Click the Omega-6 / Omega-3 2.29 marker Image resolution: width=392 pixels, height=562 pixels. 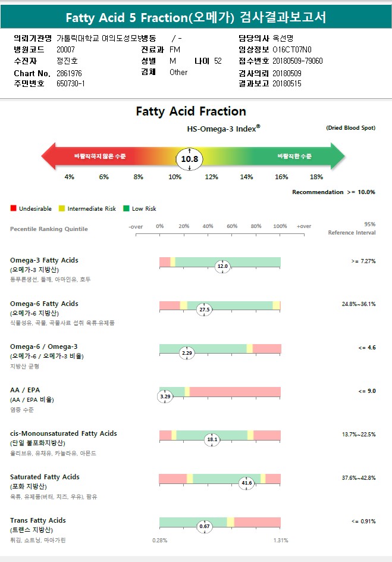(x=187, y=353)
